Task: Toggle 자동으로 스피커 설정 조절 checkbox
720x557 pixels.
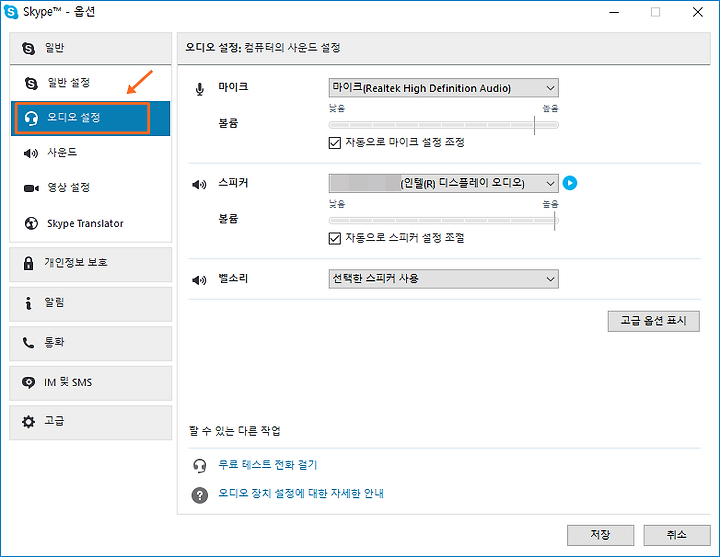Action: 335,238
